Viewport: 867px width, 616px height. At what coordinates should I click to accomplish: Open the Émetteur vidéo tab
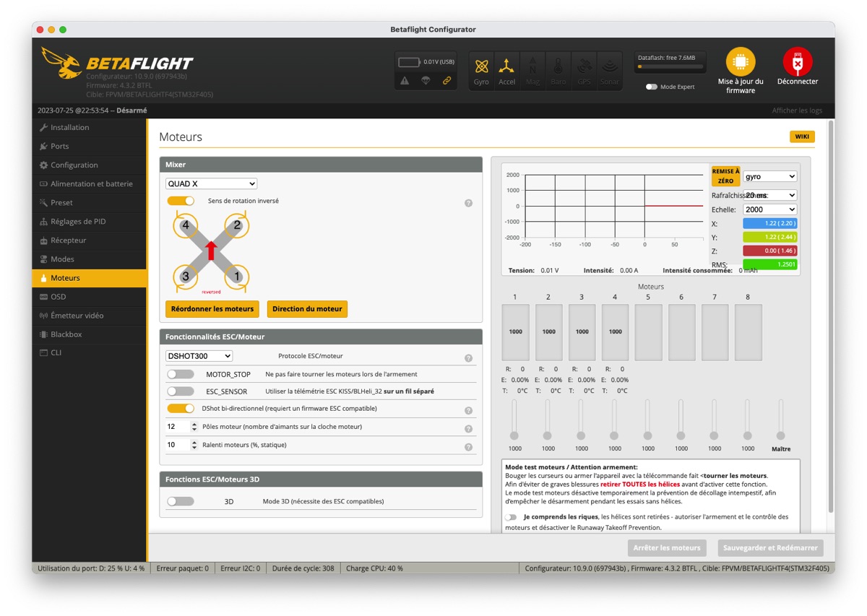pyautogui.click(x=90, y=315)
